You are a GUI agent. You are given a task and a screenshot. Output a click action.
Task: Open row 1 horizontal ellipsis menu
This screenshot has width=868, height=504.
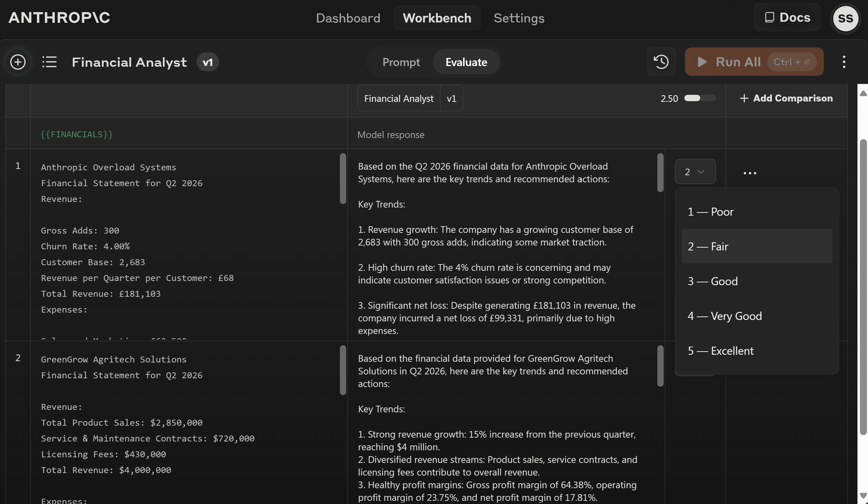click(x=750, y=173)
